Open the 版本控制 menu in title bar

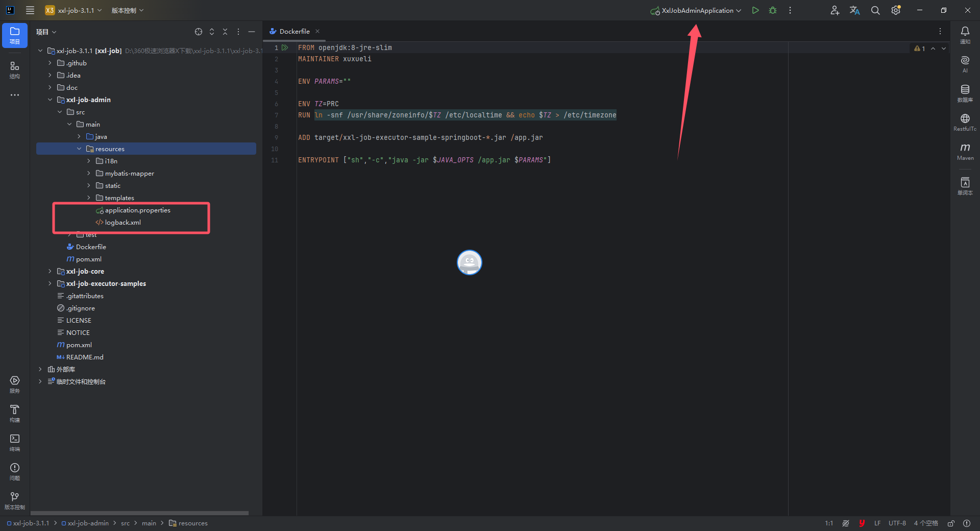click(128, 10)
